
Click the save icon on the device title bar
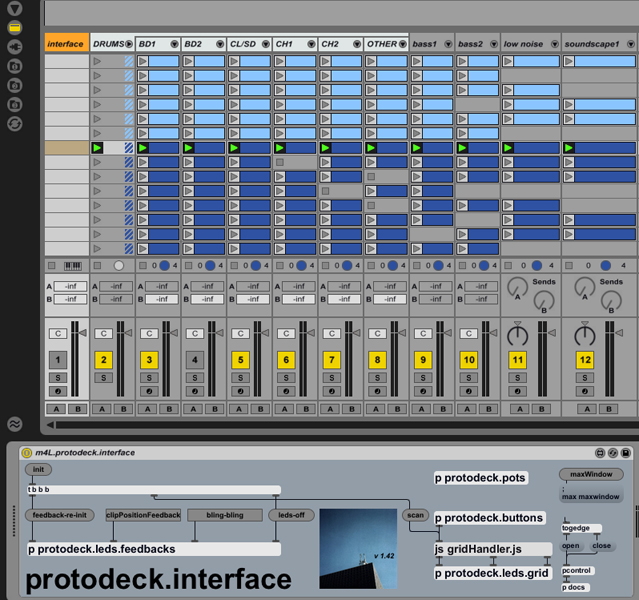626,453
